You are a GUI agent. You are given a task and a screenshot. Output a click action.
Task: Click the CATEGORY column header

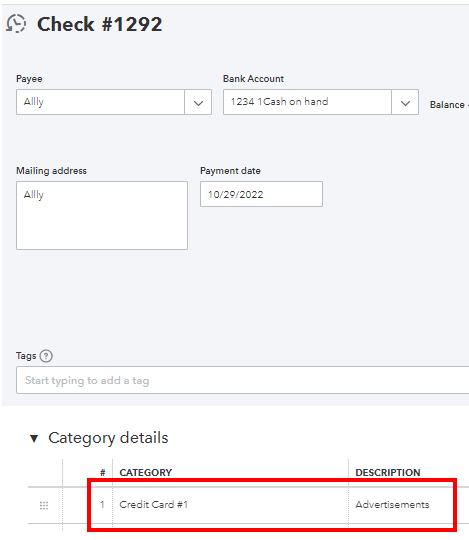click(x=146, y=472)
